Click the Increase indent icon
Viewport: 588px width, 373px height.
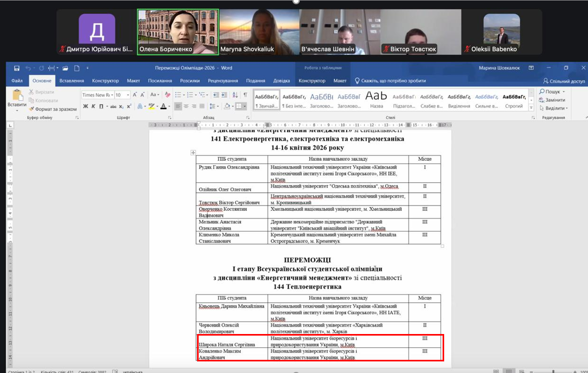[x=223, y=95]
